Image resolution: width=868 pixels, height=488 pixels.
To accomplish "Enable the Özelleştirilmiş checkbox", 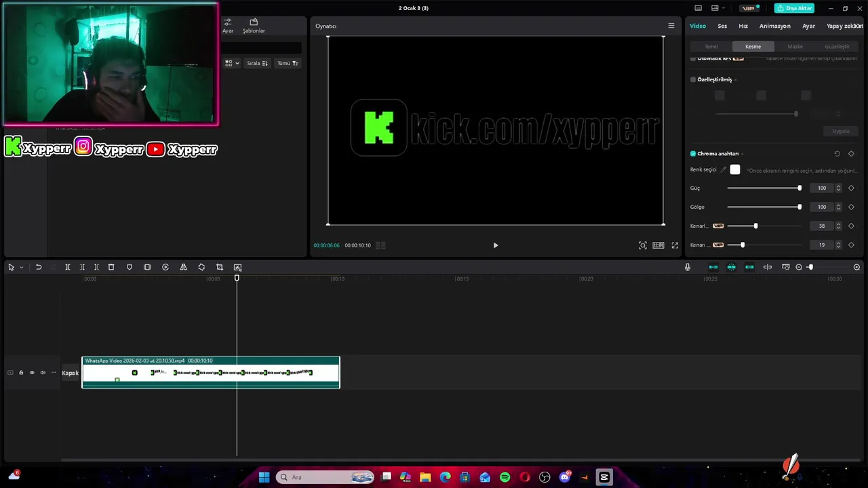I will [x=693, y=79].
